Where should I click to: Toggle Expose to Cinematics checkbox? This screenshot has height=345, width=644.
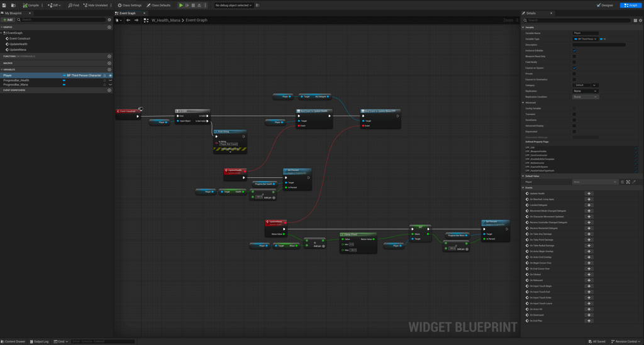point(574,80)
